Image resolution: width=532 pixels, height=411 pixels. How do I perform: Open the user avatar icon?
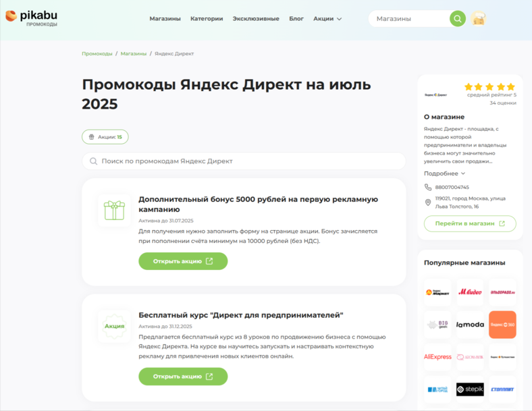point(478,19)
